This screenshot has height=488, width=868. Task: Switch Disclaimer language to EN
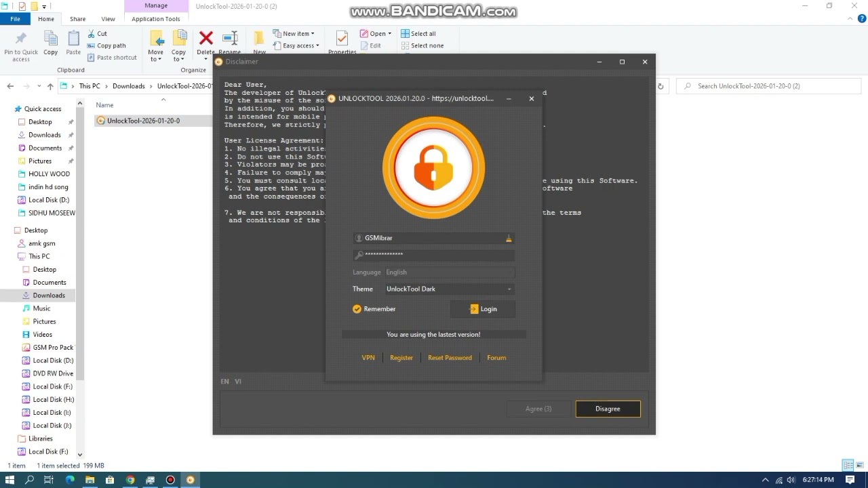(x=224, y=382)
